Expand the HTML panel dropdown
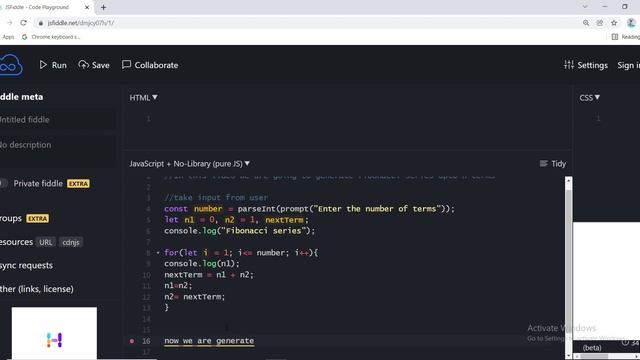 pyautogui.click(x=143, y=98)
